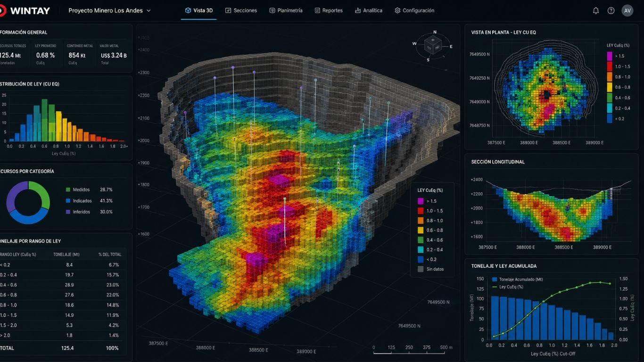This screenshot has height=362, width=644.
Task: Click the 1.4% cell in the table
Action: pos(114,335)
